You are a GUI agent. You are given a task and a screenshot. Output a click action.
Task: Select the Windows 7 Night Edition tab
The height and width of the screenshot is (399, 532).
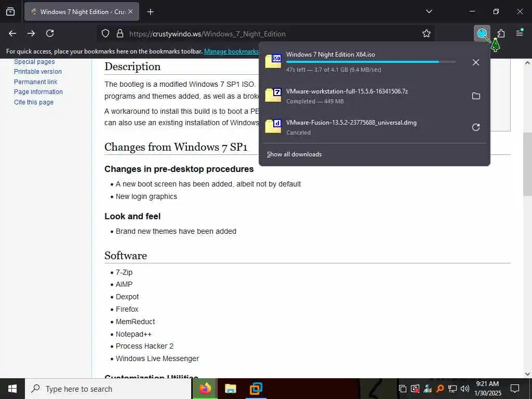(x=82, y=12)
